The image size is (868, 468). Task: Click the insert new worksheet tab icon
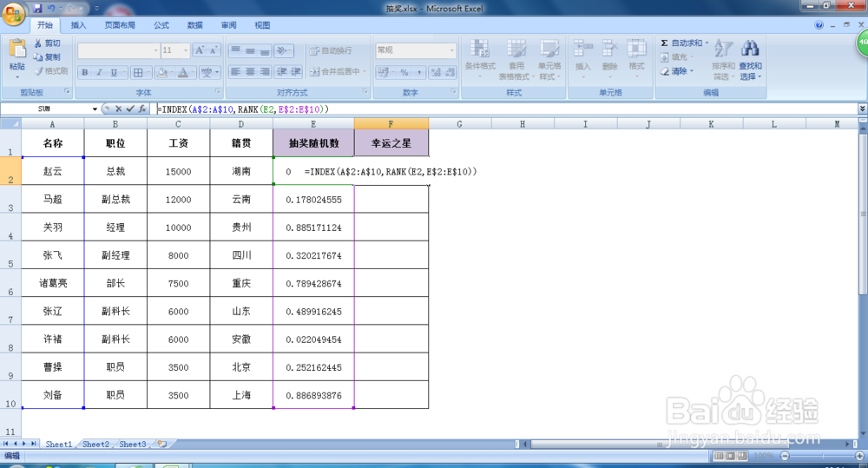tap(162, 445)
